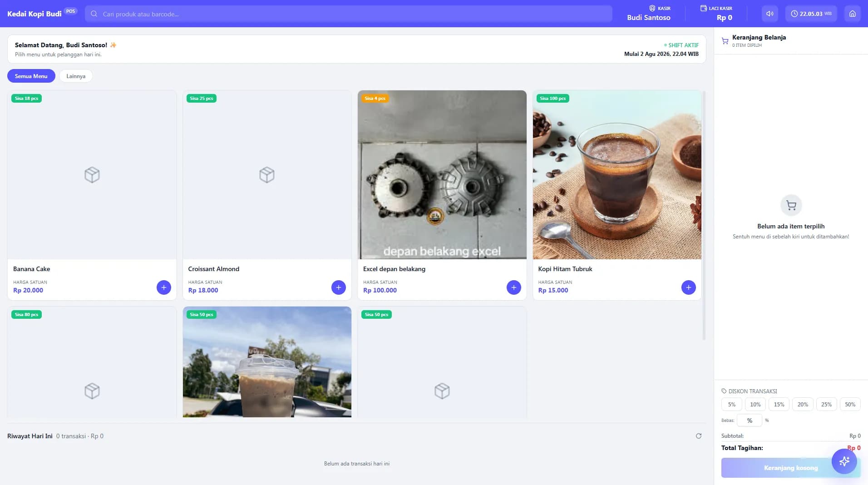Focus the Bebas custom discount percent field
The height and width of the screenshot is (485, 868).
[750, 421]
